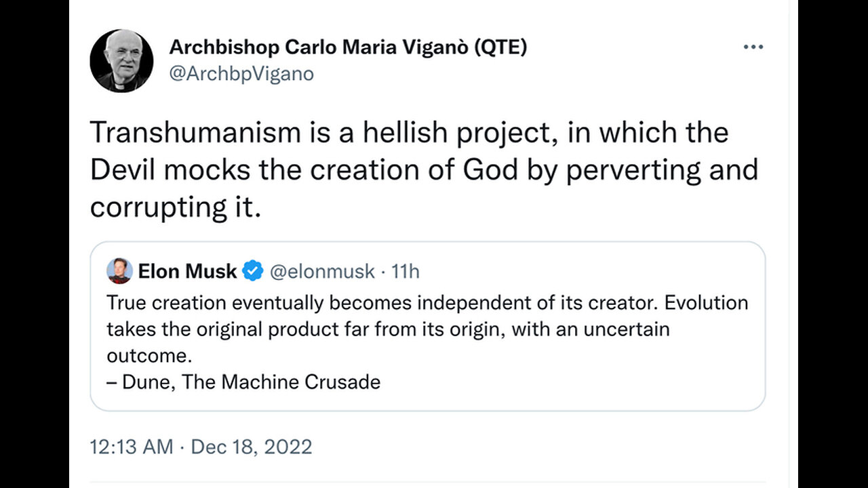The width and height of the screenshot is (868, 488).
Task: Click the Elon Musk name in quote
Action: [x=187, y=271]
